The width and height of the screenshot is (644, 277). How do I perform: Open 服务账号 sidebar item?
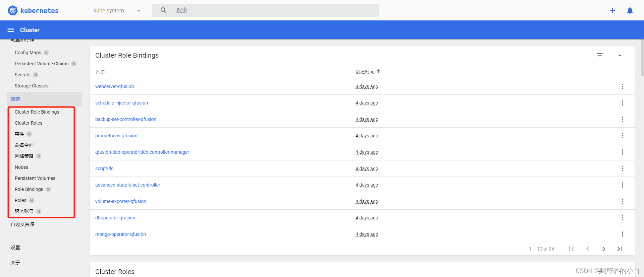[x=24, y=211]
